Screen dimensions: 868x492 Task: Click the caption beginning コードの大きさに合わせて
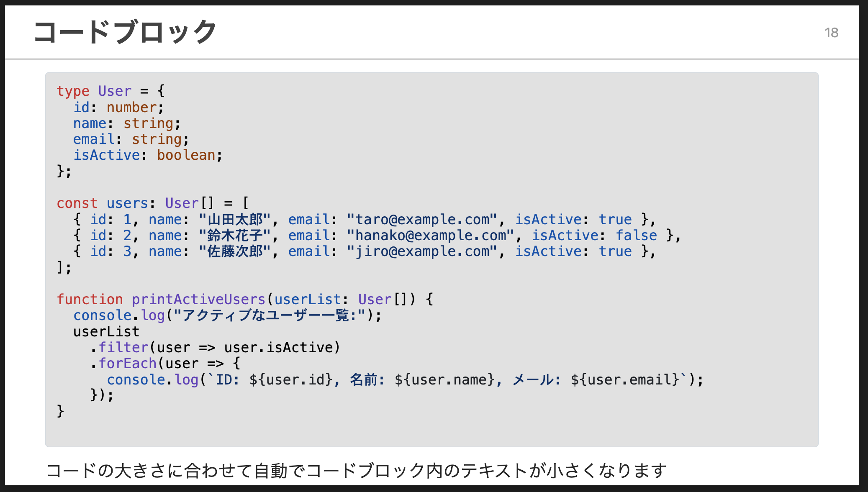pyautogui.click(x=357, y=471)
